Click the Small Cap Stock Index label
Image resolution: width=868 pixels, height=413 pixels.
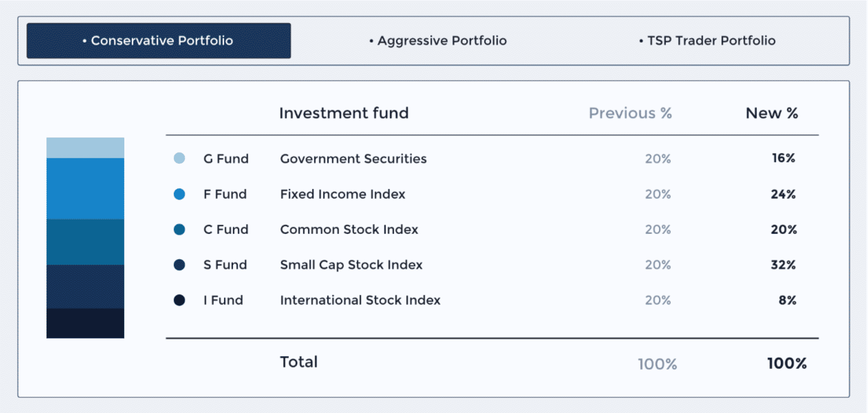pyautogui.click(x=351, y=265)
